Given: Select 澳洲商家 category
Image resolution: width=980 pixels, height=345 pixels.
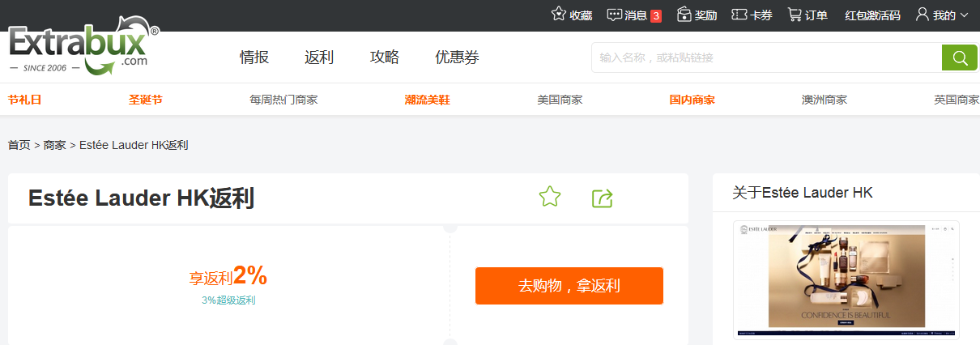Looking at the screenshot, I should [824, 100].
